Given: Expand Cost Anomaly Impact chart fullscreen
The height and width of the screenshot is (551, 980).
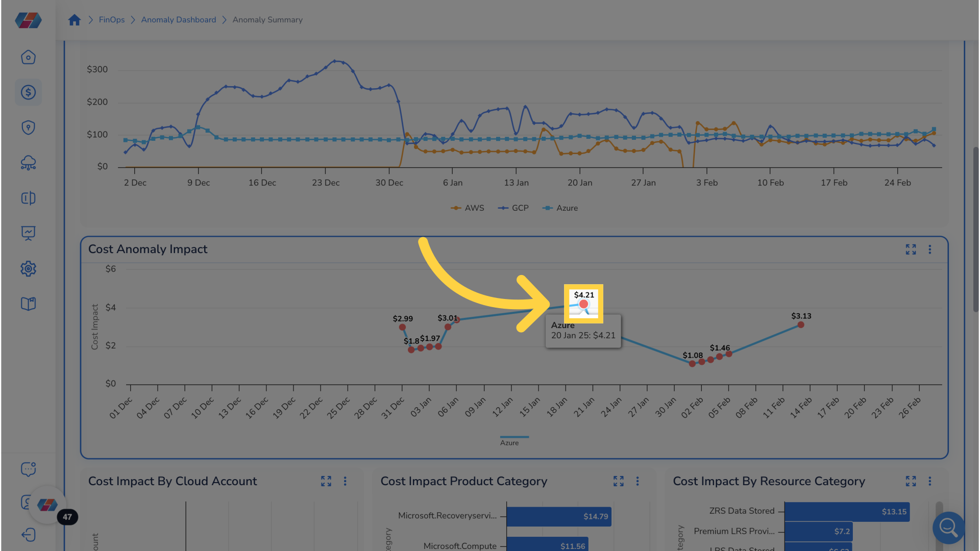Looking at the screenshot, I should tap(911, 249).
